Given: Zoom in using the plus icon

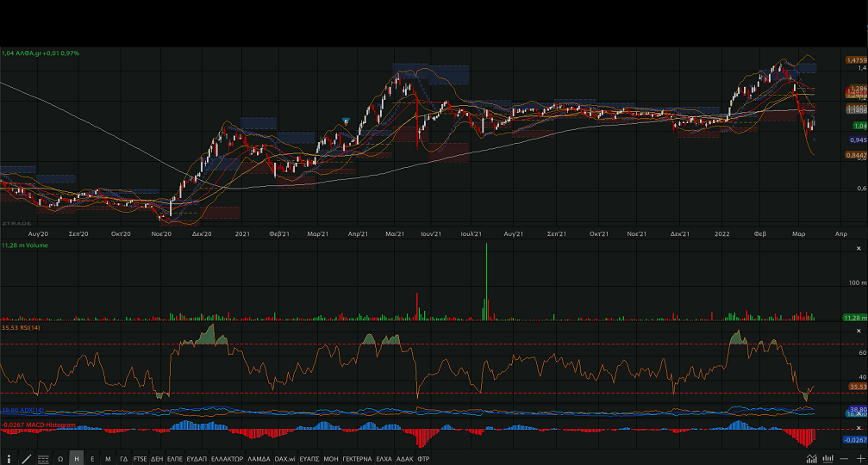Looking at the screenshot, I should click(859, 459).
